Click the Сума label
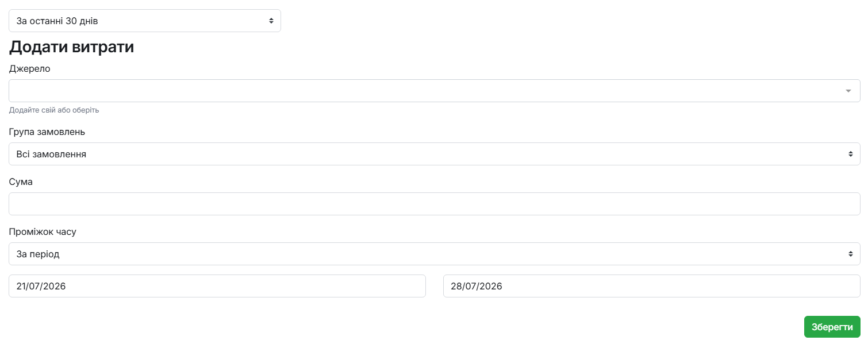Viewport: 868px width, 348px height. (x=21, y=182)
